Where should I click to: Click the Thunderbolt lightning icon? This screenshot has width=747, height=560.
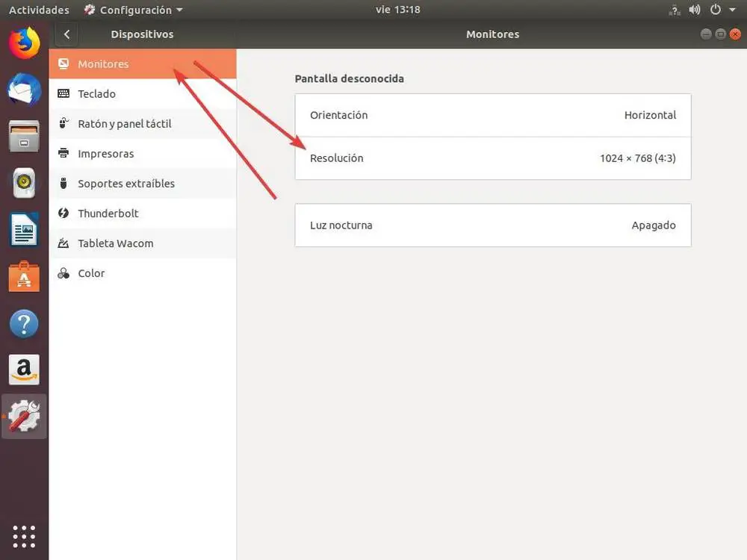(63, 213)
